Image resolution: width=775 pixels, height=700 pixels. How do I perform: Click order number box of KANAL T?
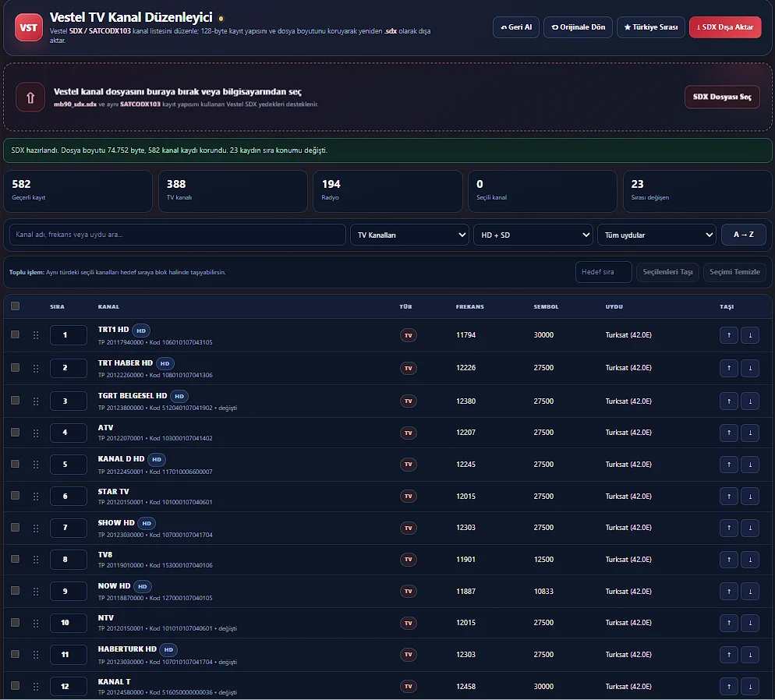[x=68, y=686]
